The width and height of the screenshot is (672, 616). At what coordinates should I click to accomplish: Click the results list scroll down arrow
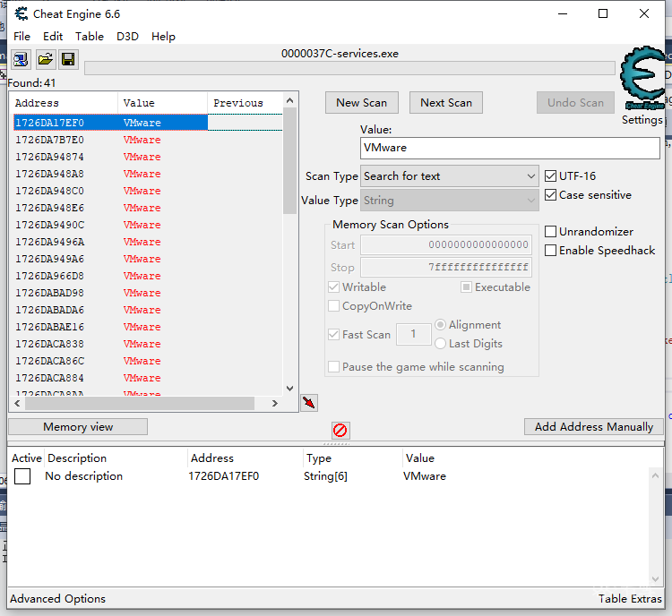(289, 389)
